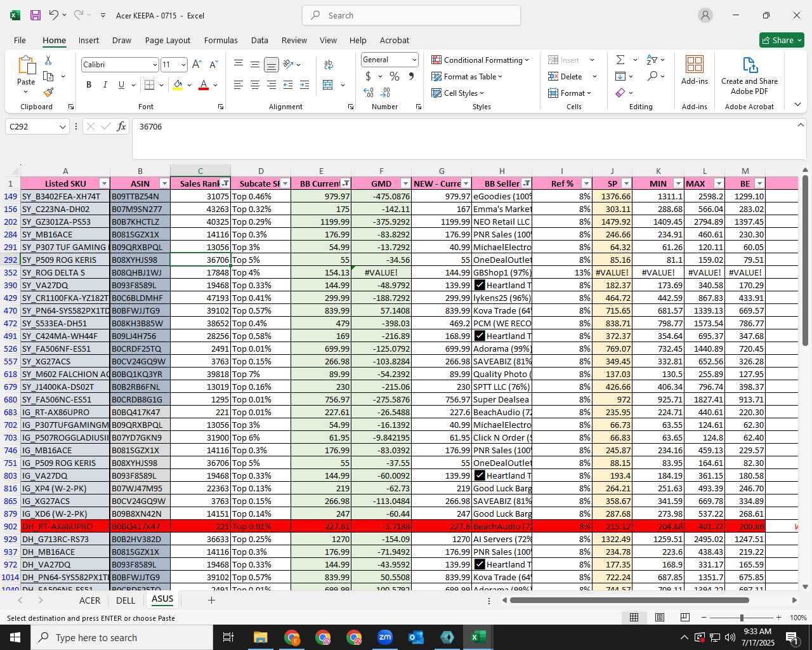Decrease font size with the smaller A
Image resolution: width=812 pixels, height=650 pixels.
click(213, 65)
